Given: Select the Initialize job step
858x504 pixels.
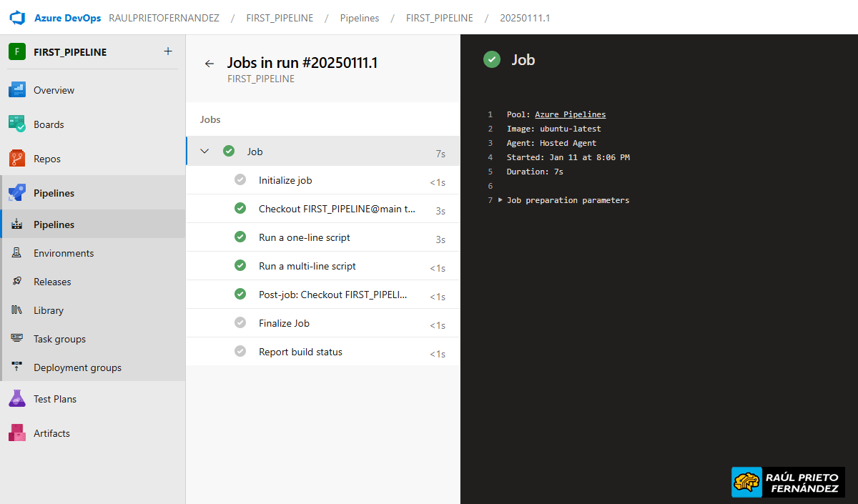Looking at the screenshot, I should (285, 180).
